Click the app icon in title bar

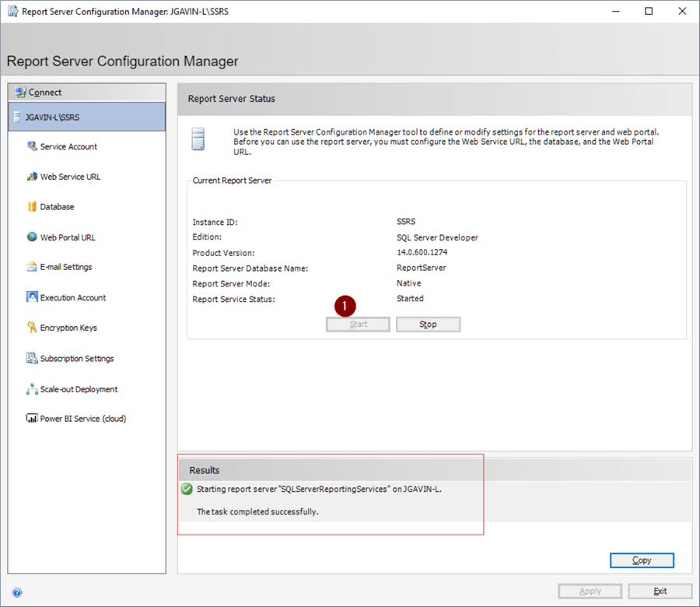pos(13,11)
